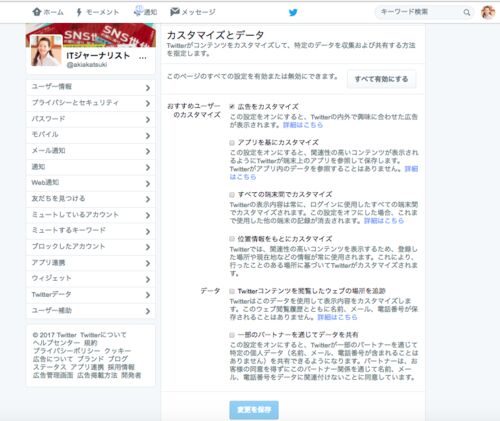The image size is (500, 421).
Task: Open the messages envelope icon
Action: click(x=175, y=12)
